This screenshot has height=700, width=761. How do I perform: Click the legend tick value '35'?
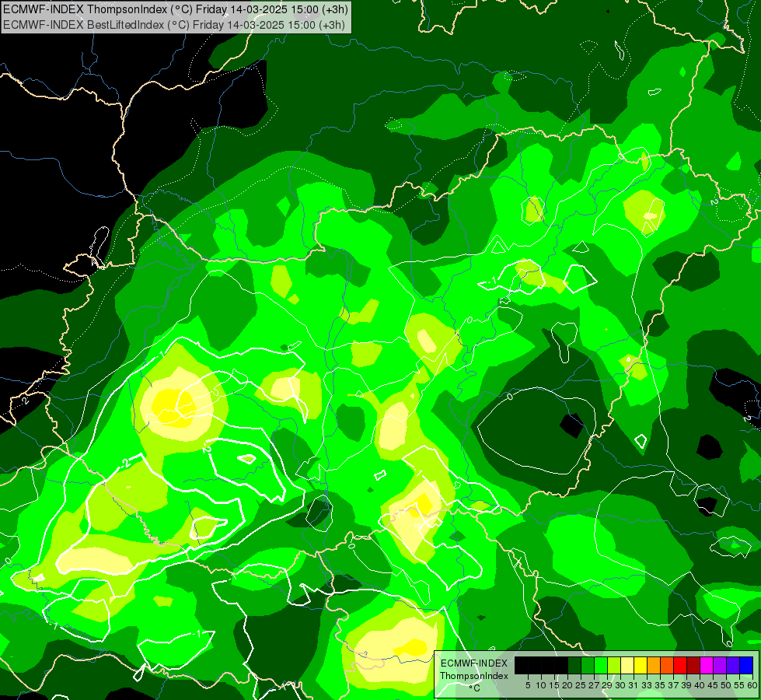click(x=660, y=685)
